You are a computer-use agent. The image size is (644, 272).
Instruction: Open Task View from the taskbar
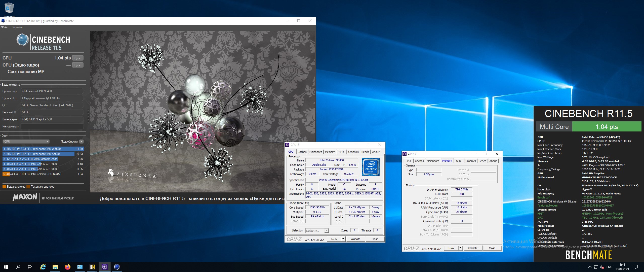click(x=30, y=267)
